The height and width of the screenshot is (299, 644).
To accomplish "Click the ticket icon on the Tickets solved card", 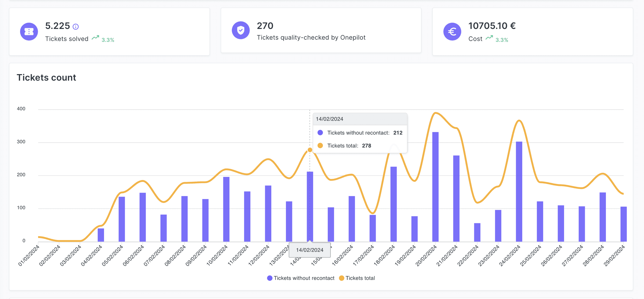I will point(29,31).
